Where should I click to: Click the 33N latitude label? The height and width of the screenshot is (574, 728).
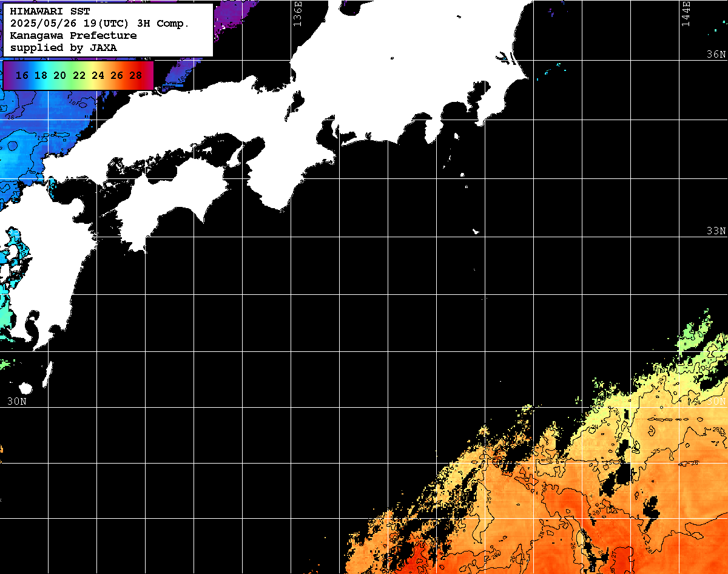coord(716,231)
